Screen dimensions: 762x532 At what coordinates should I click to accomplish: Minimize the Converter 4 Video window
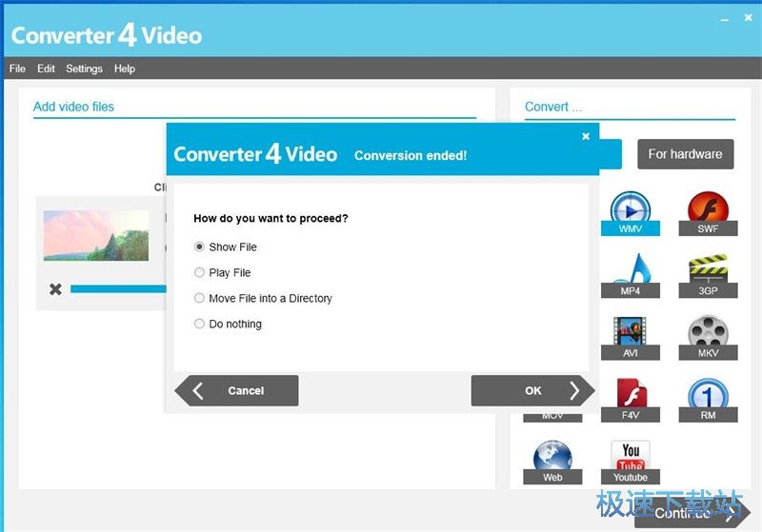725,19
